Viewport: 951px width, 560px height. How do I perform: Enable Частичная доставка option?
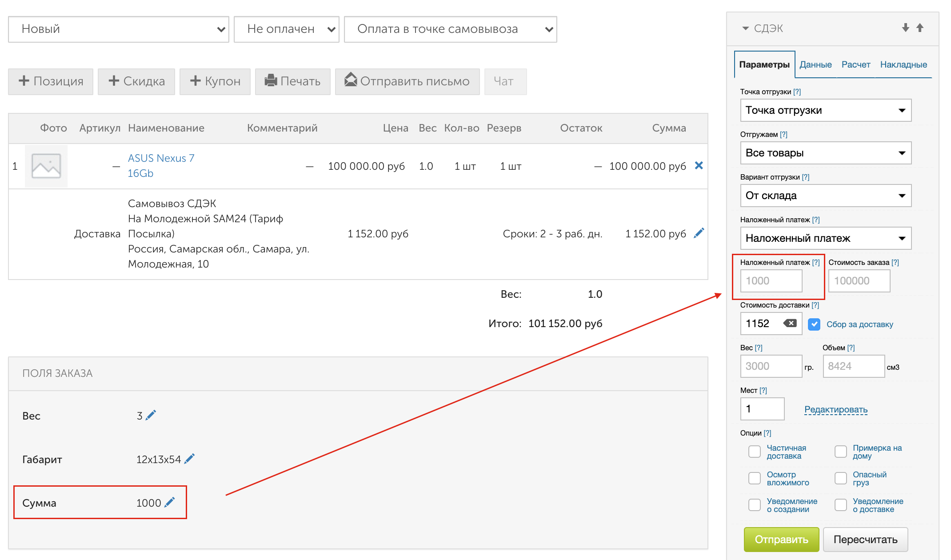[755, 452]
